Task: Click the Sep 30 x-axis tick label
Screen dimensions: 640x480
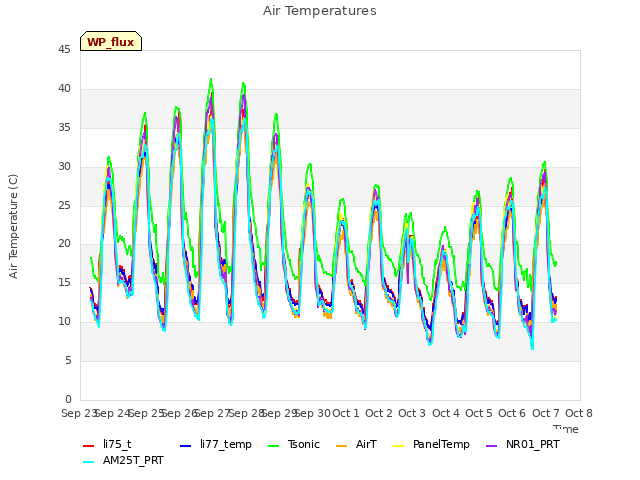Action: pyautogui.click(x=312, y=413)
